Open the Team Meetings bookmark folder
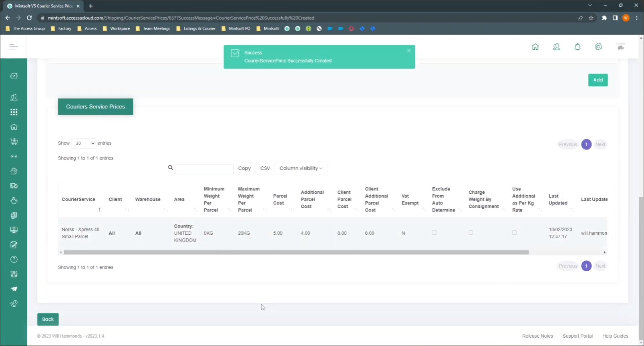This screenshot has height=346, width=644. 153,29
